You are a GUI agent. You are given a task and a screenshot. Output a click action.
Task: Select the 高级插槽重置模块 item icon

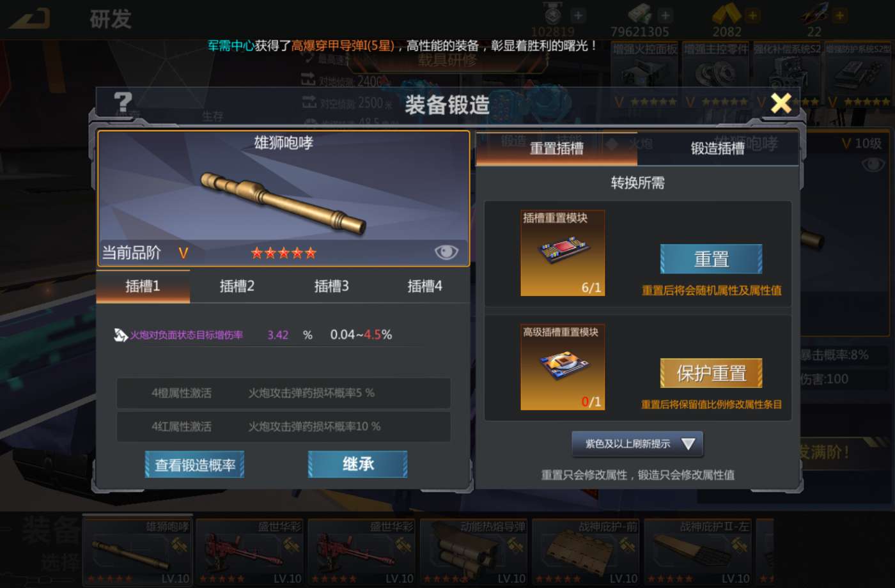click(563, 367)
